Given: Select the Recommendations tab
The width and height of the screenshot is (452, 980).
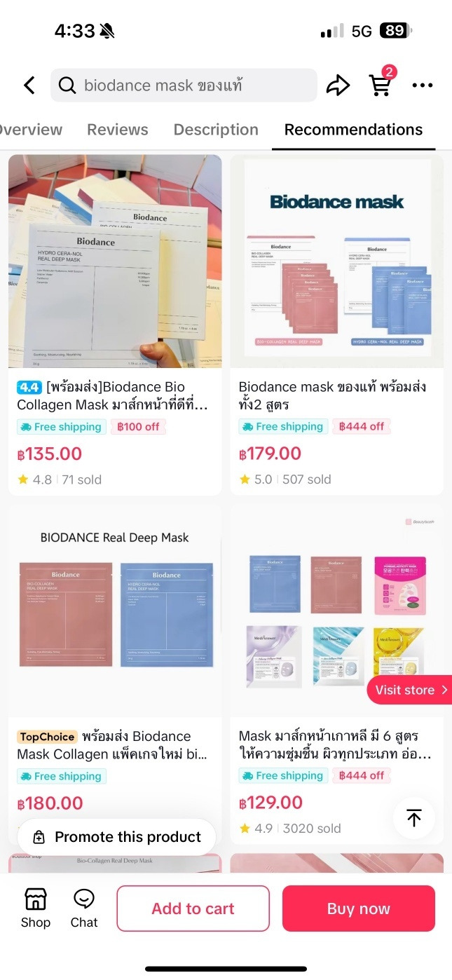Looking at the screenshot, I should click(x=353, y=130).
